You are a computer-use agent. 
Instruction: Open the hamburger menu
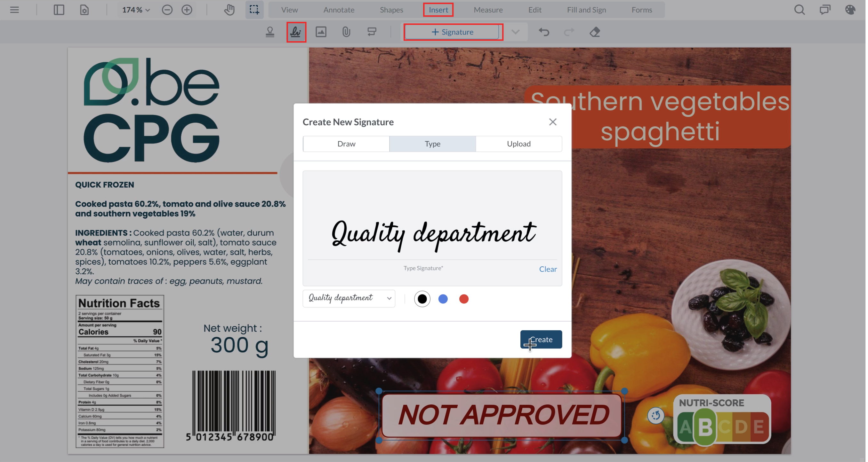tap(14, 10)
